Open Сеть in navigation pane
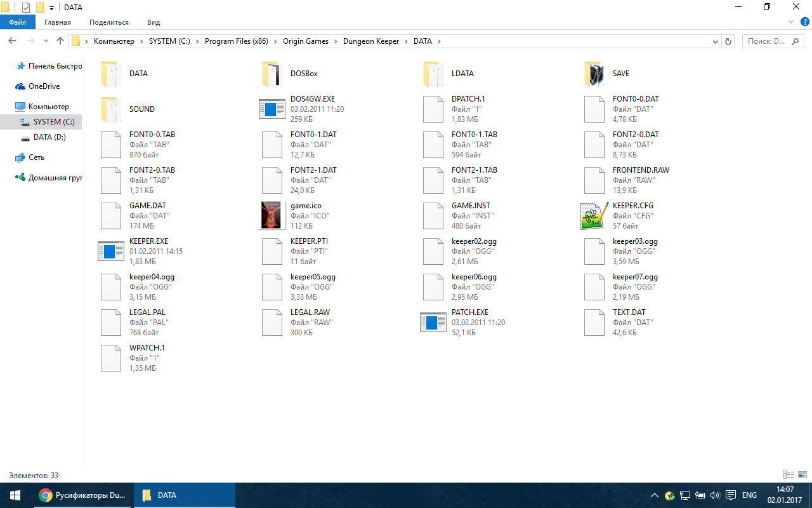812x508 pixels. [x=30, y=157]
